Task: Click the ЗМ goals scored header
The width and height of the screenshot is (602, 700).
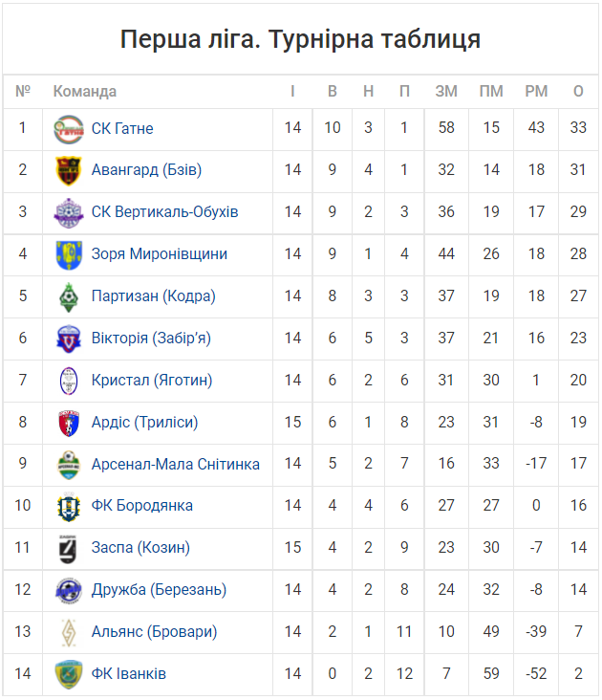Action: click(446, 92)
